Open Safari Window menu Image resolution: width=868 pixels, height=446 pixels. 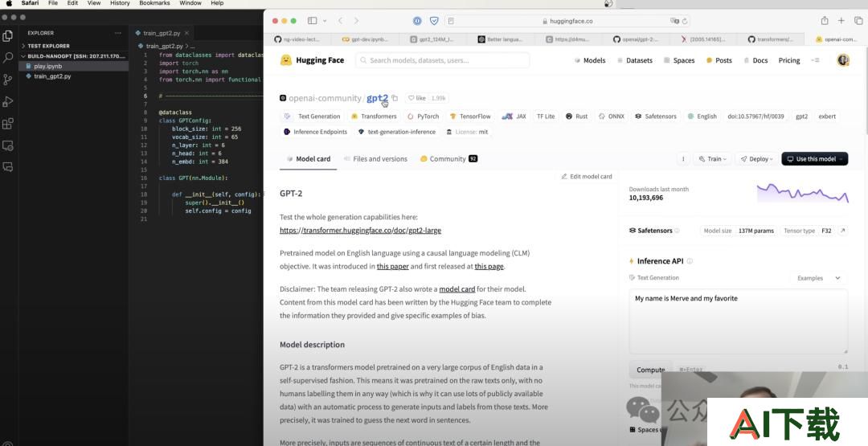tap(190, 3)
